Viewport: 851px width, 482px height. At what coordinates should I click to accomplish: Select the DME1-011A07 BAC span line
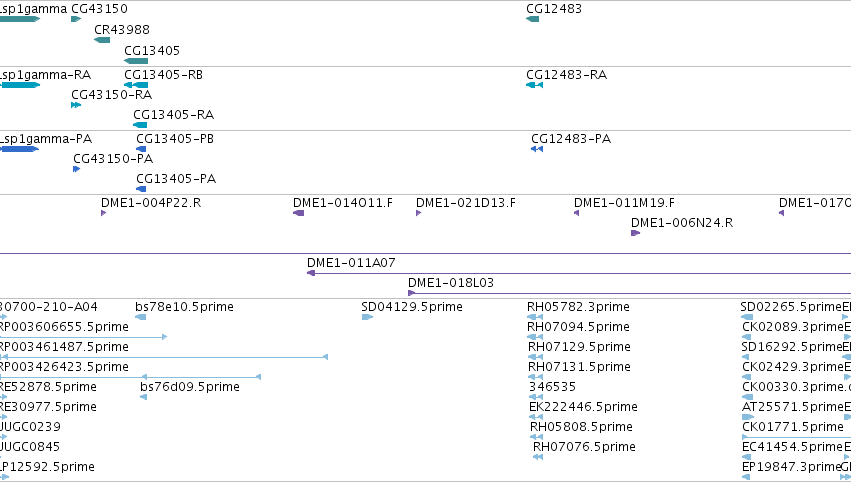579,273
